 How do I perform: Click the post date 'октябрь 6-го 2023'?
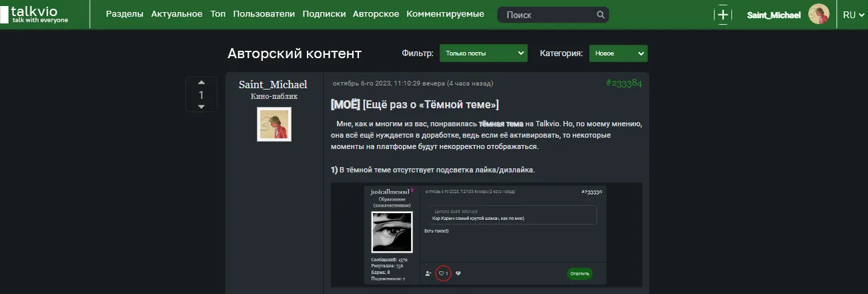tap(413, 84)
